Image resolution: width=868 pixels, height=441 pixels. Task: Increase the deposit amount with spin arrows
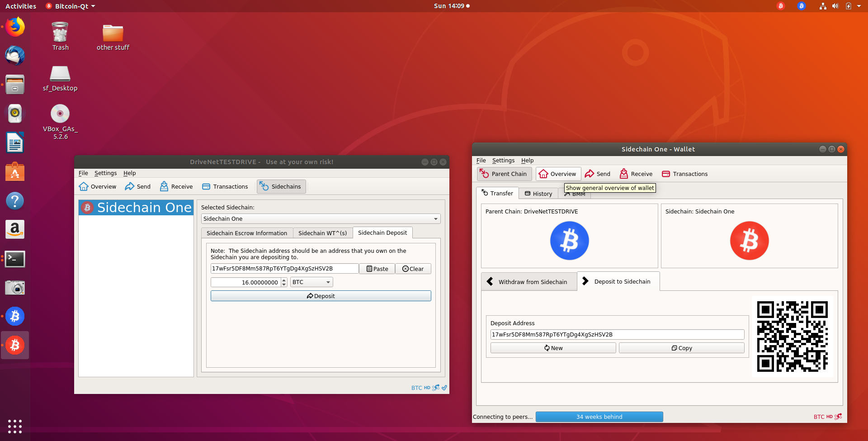click(284, 280)
